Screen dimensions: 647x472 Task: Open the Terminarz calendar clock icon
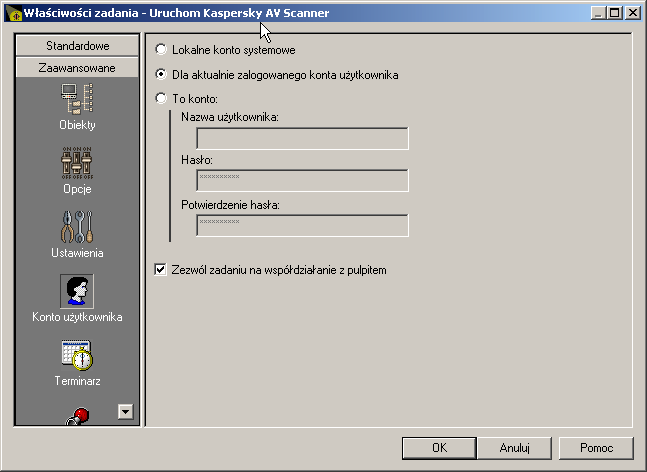[77, 355]
